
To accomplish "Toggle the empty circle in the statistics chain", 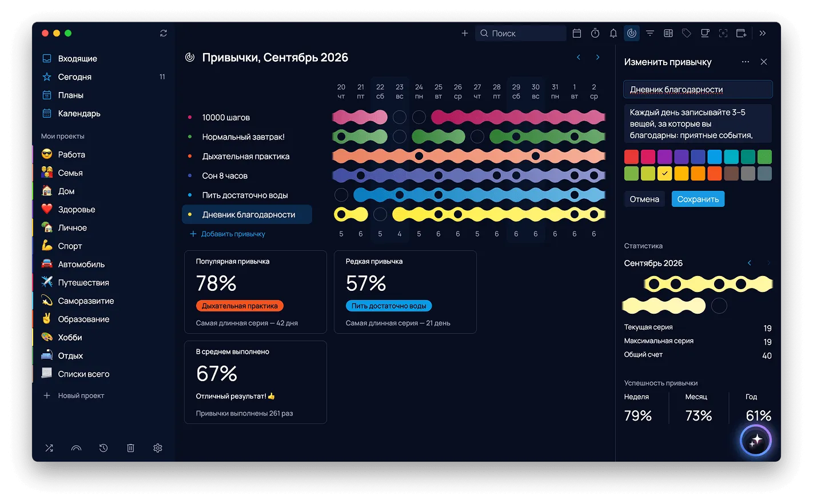I will 719,306.
